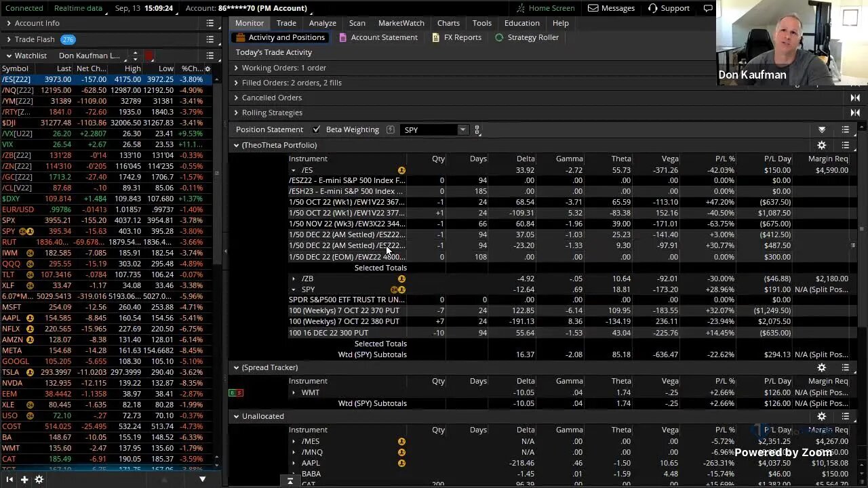Switch to the Charts tab
Screen dimensions: 868x488
point(448,23)
